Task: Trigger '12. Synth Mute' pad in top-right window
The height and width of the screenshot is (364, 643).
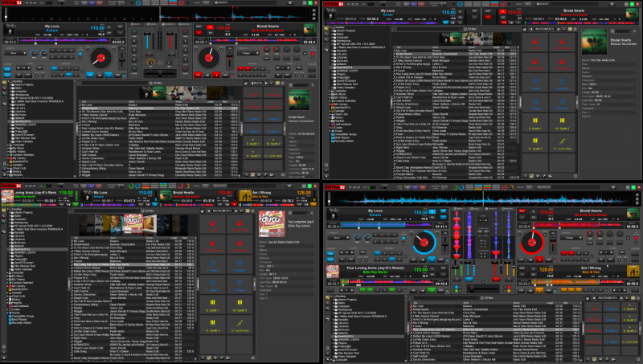Action: click(x=562, y=144)
